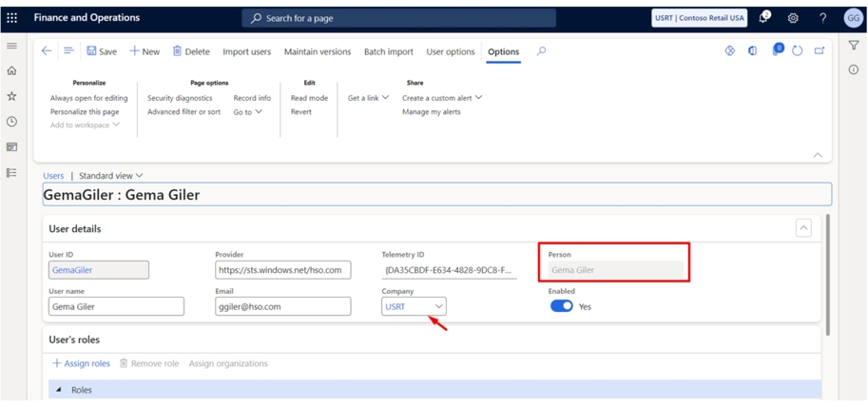Create a New user

coord(145,51)
